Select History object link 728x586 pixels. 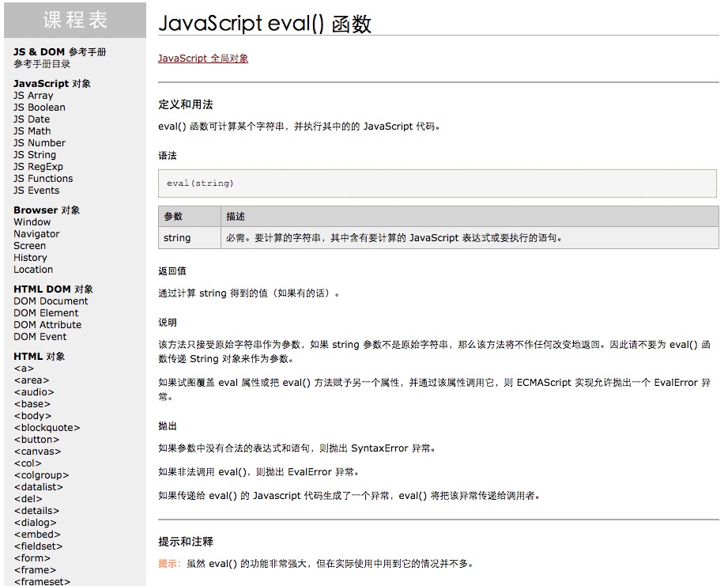30,257
